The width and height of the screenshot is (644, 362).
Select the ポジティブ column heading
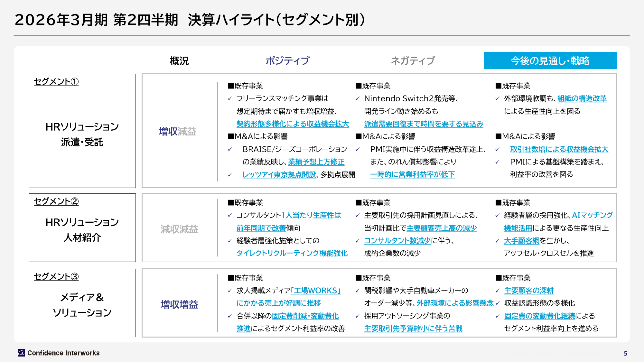click(x=287, y=60)
